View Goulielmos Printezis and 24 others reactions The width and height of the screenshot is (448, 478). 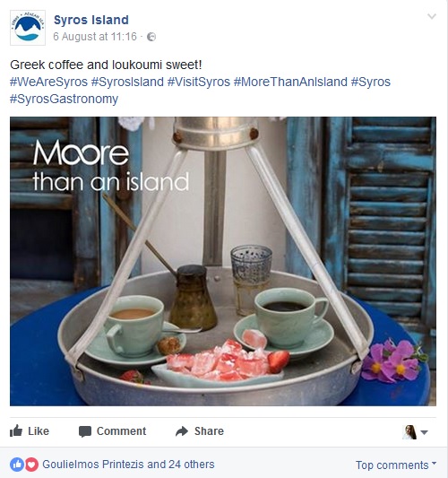[x=128, y=465]
